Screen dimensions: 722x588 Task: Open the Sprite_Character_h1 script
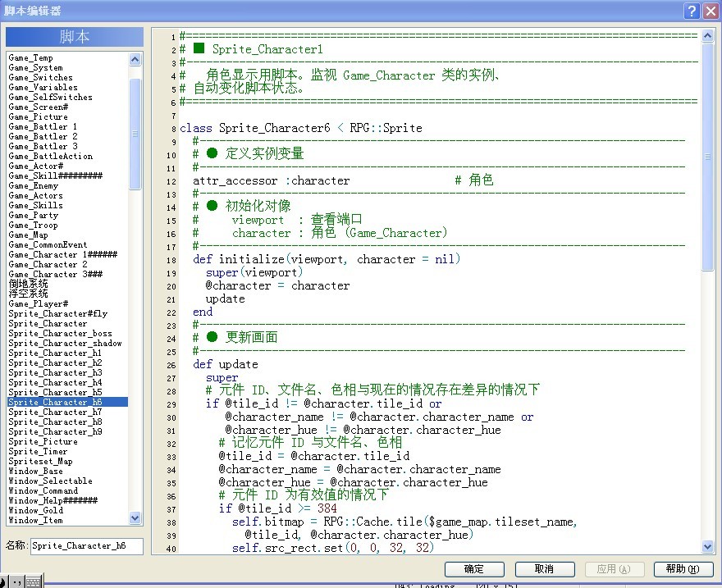point(55,353)
